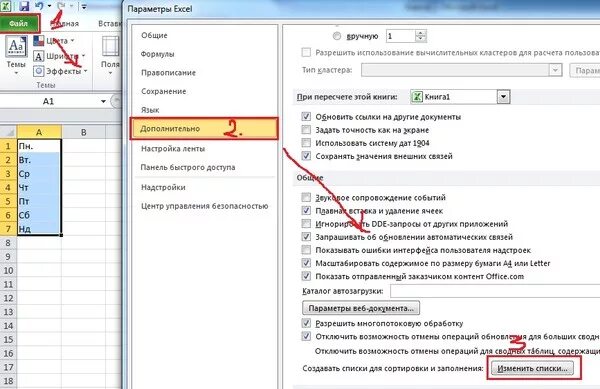Select the вручную radio button

pyautogui.click(x=337, y=36)
